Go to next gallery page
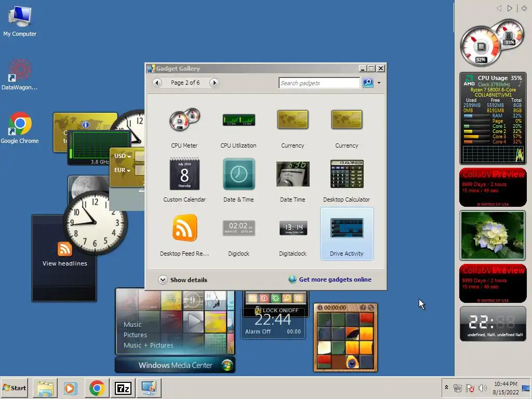532x399 pixels. point(214,83)
